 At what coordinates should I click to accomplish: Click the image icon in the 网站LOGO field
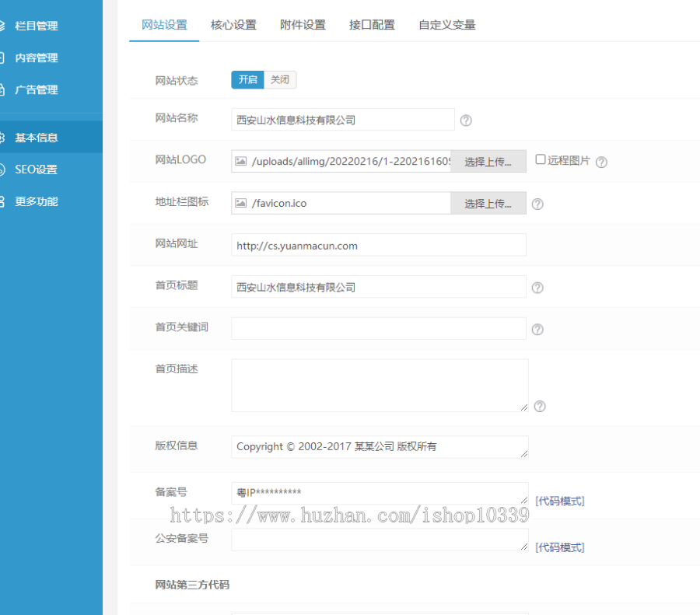[x=240, y=161]
